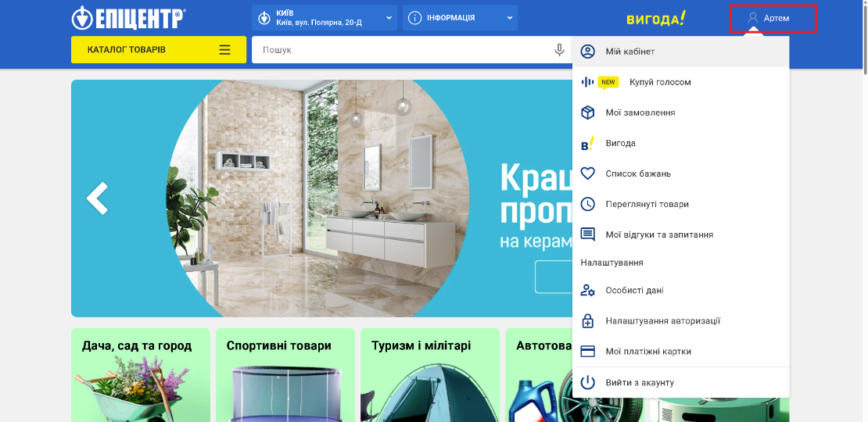The image size is (868, 422).
Task: Select Вигода in the account menu
Action: [x=680, y=143]
